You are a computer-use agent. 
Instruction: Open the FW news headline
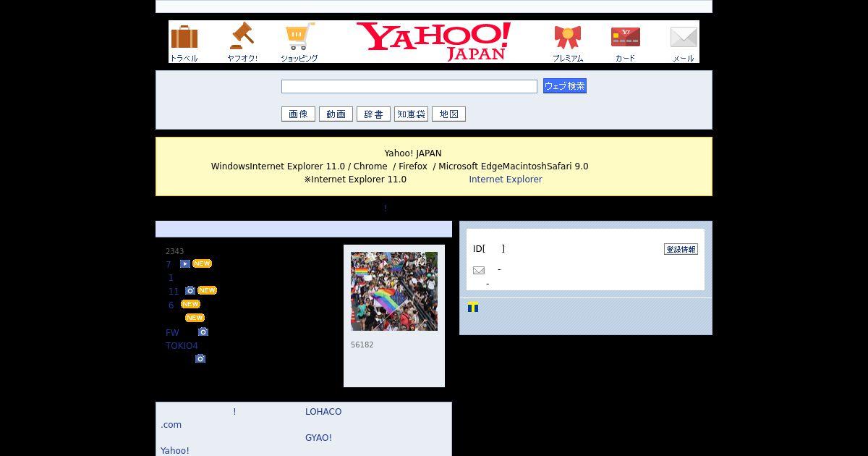coord(172,332)
